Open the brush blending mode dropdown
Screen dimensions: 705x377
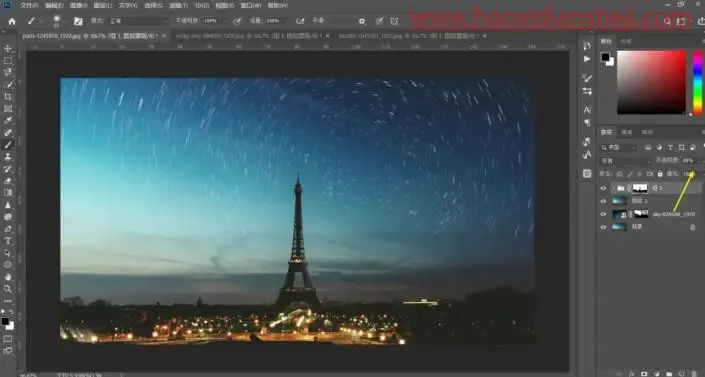pos(139,21)
